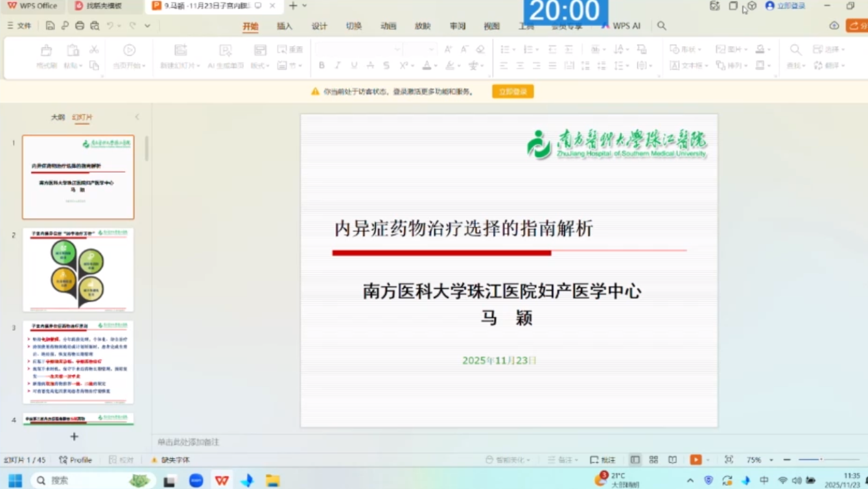868x489 pixels.
Task: Expand the 75% zoom level dropdown
Action: [x=771, y=460]
